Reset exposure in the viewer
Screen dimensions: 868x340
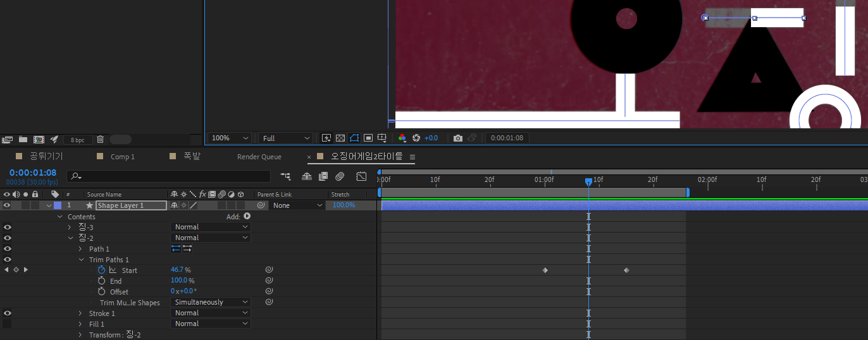[x=416, y=138]
